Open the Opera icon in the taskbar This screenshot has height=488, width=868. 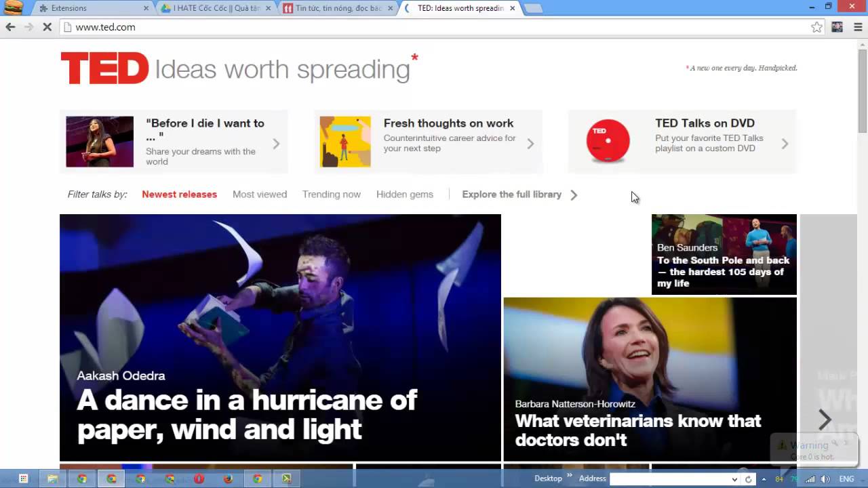199,479
